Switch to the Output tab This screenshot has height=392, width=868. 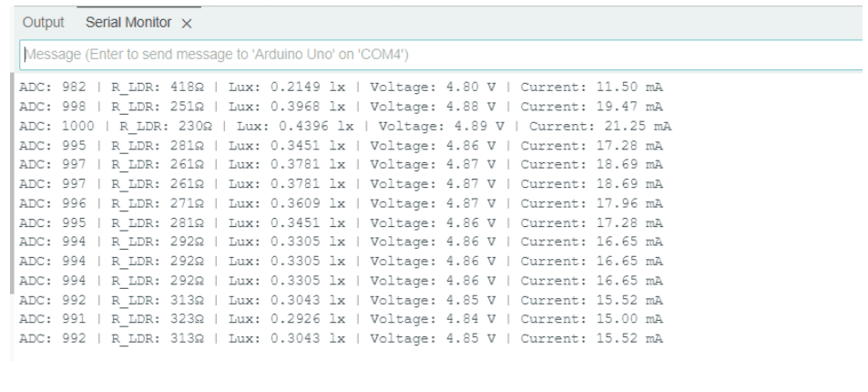click(x=44, y=22)
